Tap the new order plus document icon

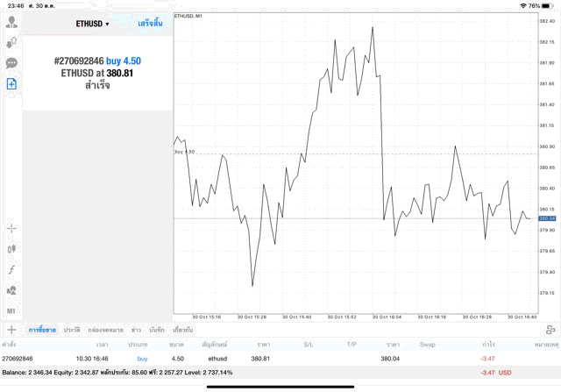coord(11,84)
